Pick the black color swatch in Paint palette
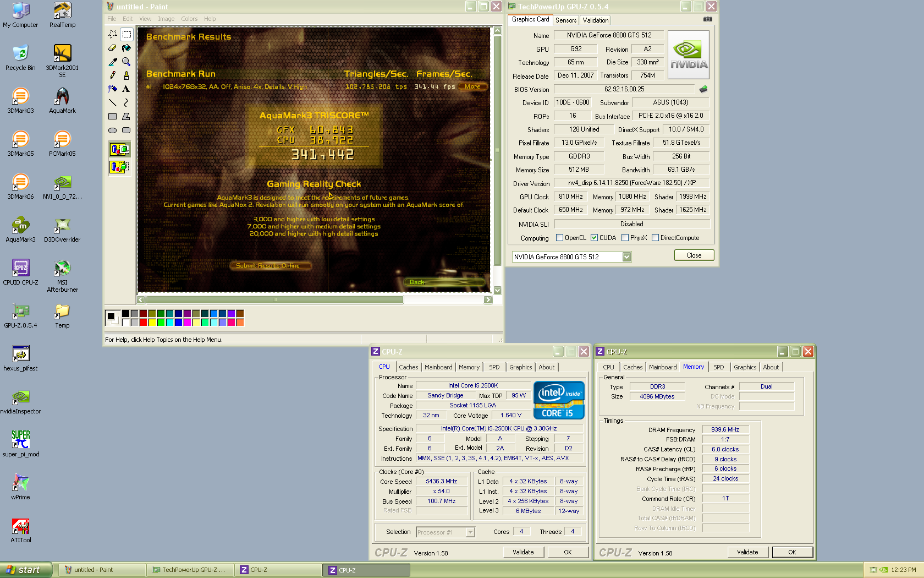The image size is (924, 578). click(126, 314)
